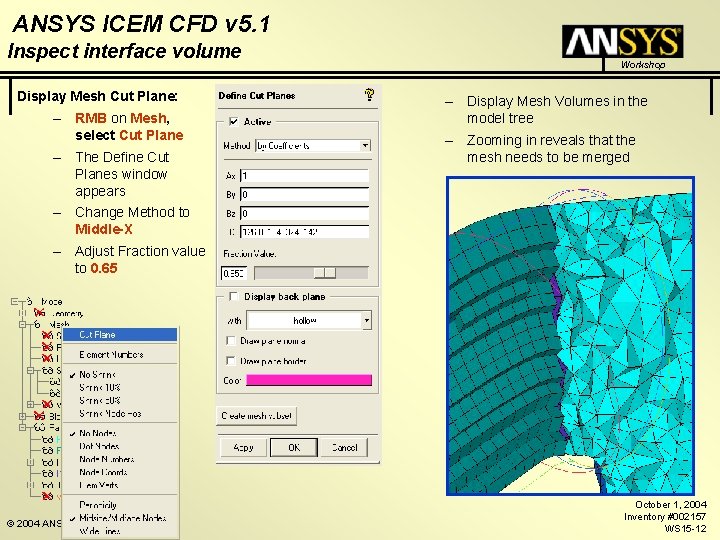720x540 pixels.
Task: Toggle the Mesh visibility glasses icon in tree
Action: pyautogui.click(x=36, y=325)
